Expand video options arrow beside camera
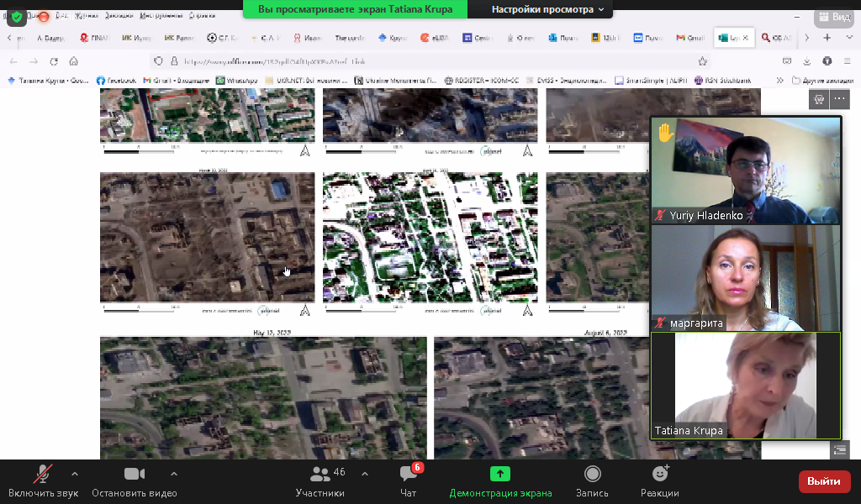The width and height of the screenshot is (861, 504). (x=174, y=474)
